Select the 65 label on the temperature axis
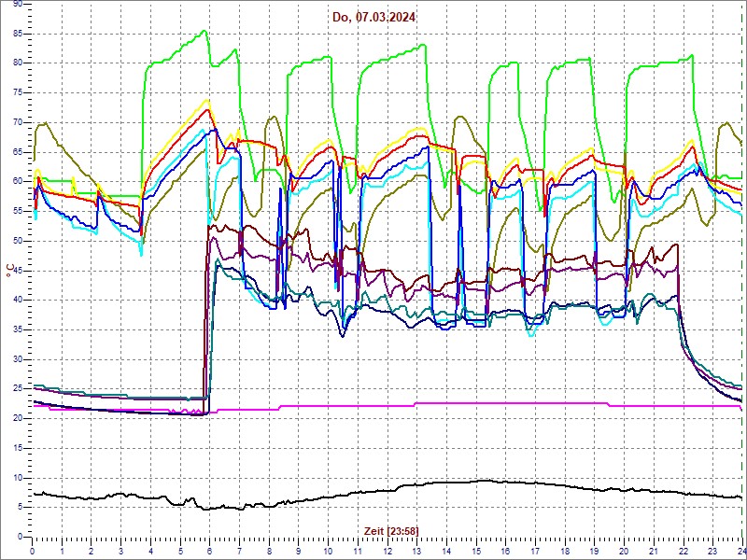The height and width of the screenshot is (560, 747). pos(17,152)
